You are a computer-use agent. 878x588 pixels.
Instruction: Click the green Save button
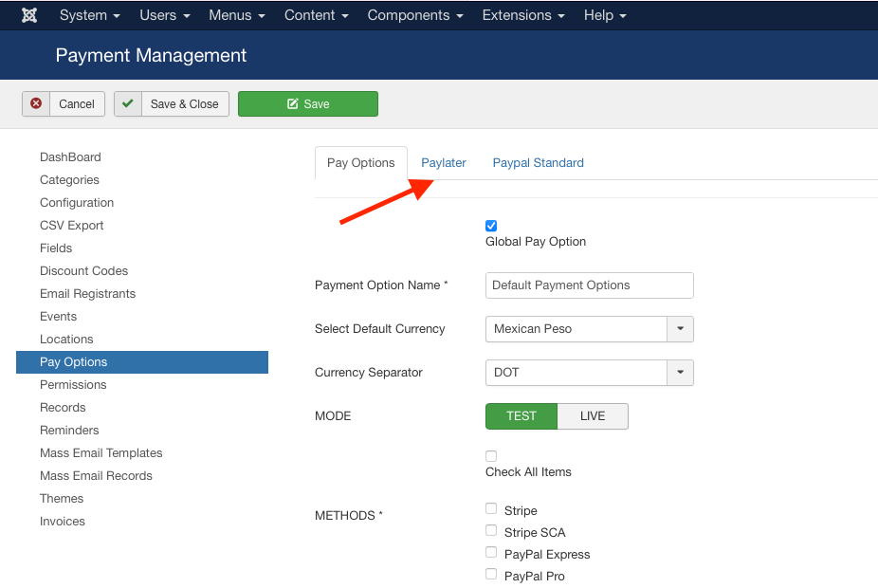click(x=307, y=103)
